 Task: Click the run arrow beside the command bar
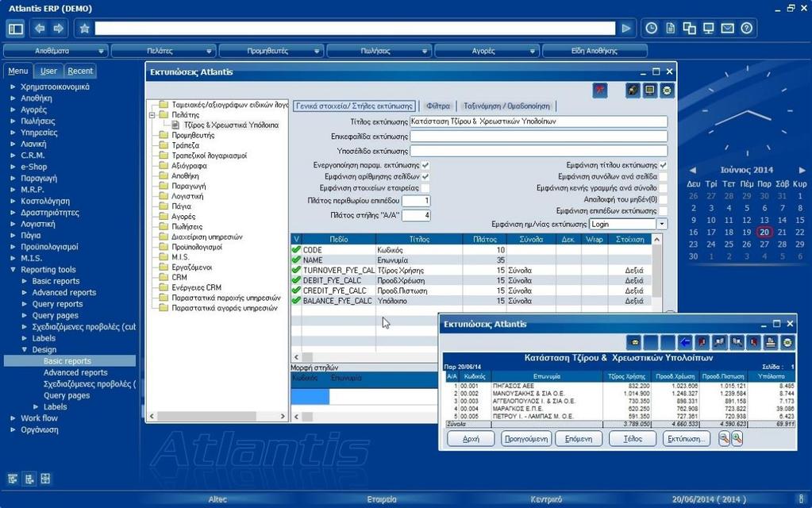626,29
